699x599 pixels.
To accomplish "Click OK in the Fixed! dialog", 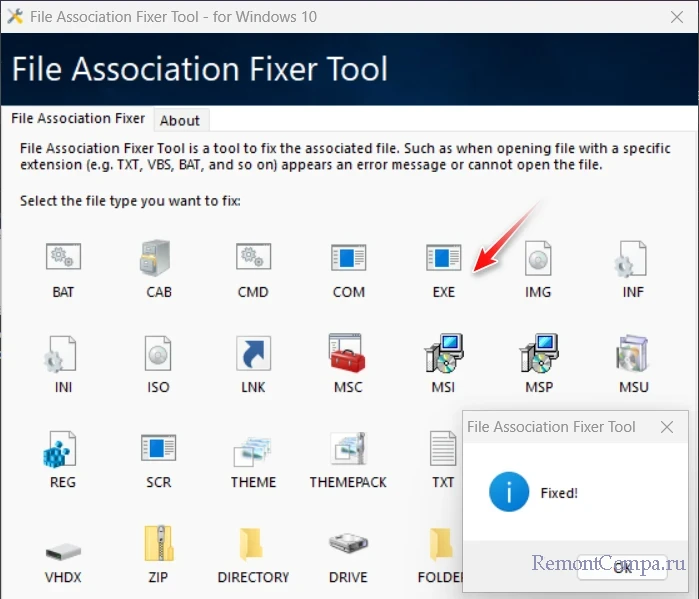I will 622,567.
